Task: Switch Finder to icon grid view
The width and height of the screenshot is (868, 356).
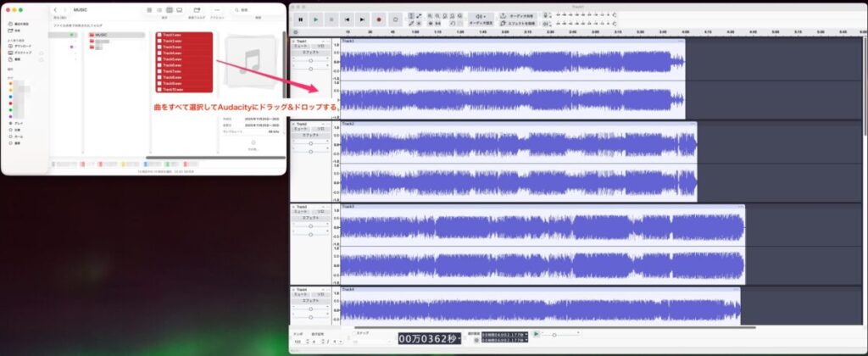Action: 149,9
